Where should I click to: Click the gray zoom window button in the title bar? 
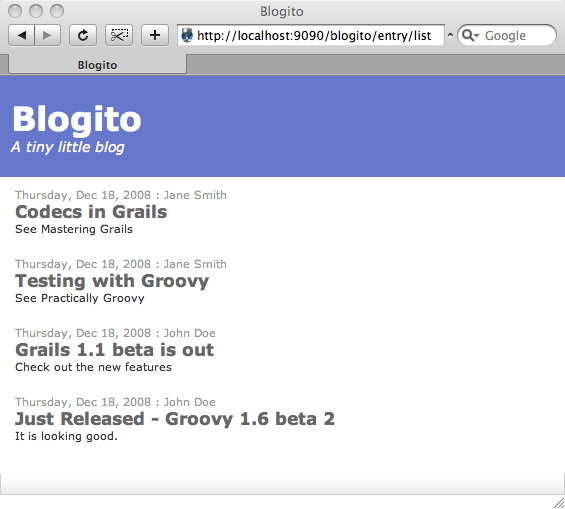[x=57, y=11]
